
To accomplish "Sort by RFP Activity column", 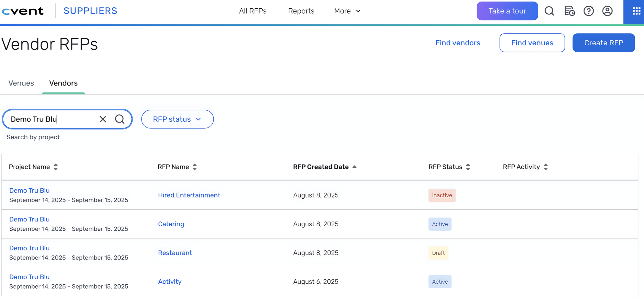I will [x=545, y=167].
